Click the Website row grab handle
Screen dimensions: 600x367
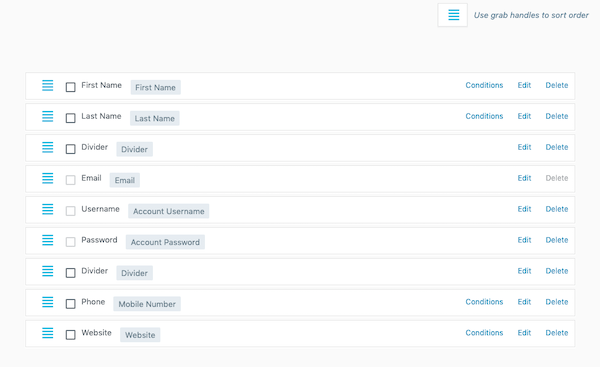pyautogui.click(x=47, y=333)
